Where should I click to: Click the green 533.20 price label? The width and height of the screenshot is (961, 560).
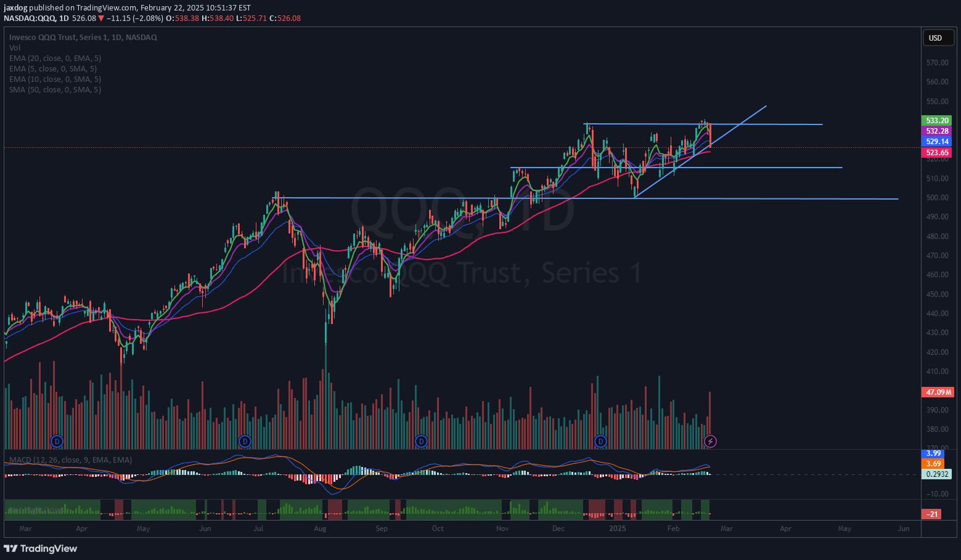pos(936,121)
